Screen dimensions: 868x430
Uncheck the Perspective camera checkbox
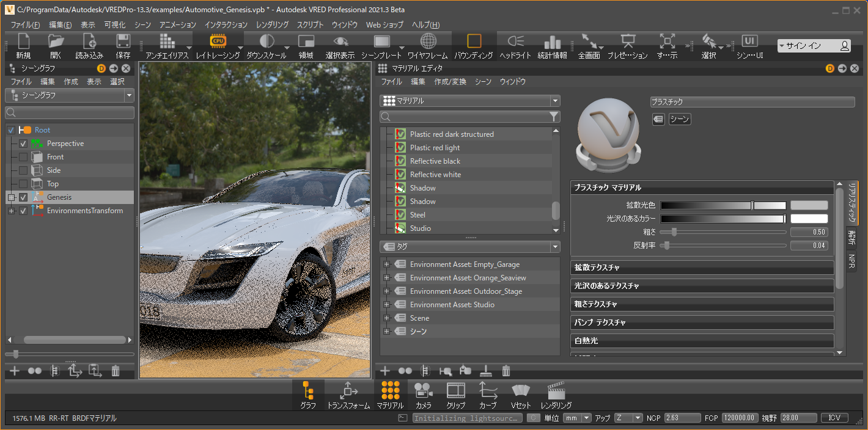pyautogui.click(x=23, y=144)
